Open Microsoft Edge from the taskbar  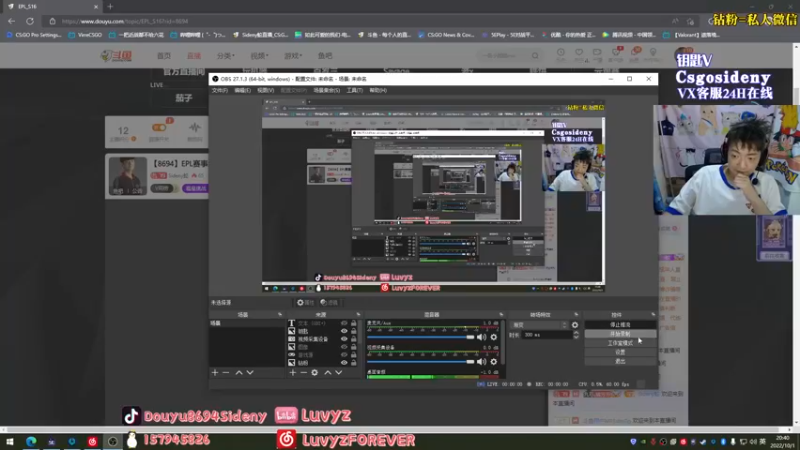point(31,441)
